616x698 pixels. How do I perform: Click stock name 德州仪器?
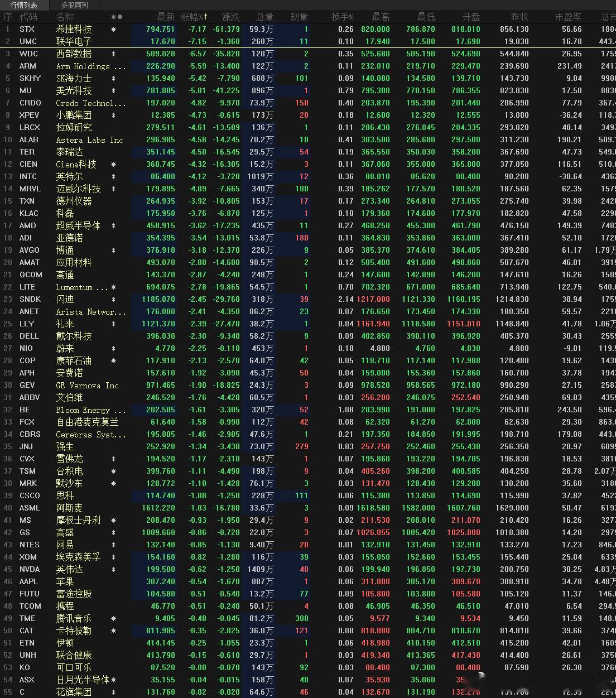(x=74, y=201)
